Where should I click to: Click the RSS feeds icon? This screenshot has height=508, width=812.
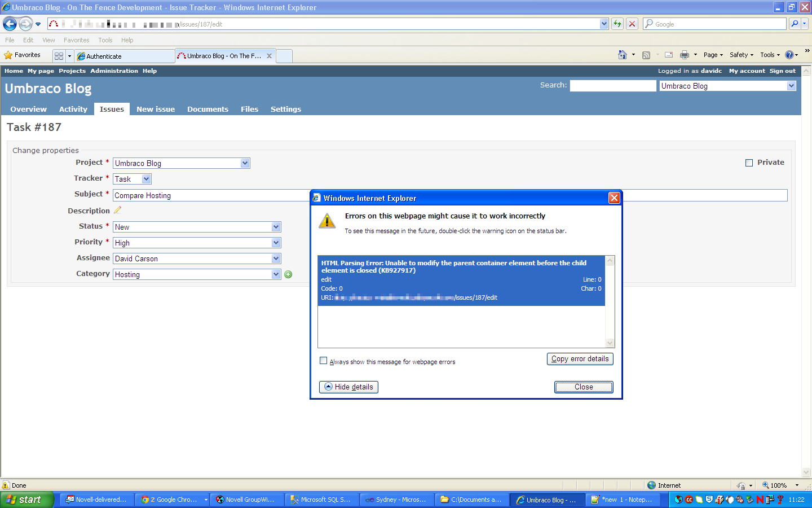point(646,55)
